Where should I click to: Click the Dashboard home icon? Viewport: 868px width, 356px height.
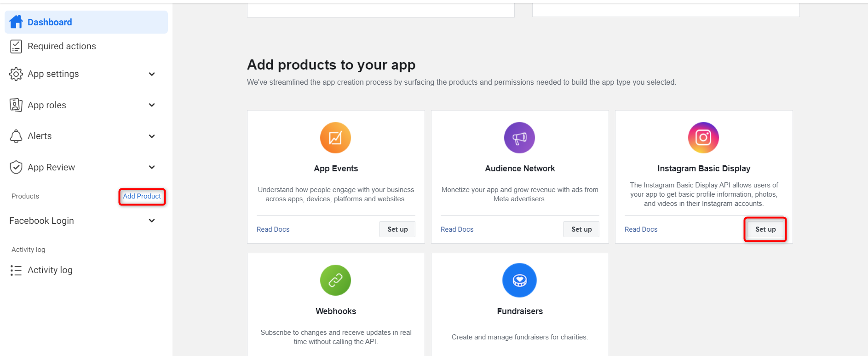point(16,22)
